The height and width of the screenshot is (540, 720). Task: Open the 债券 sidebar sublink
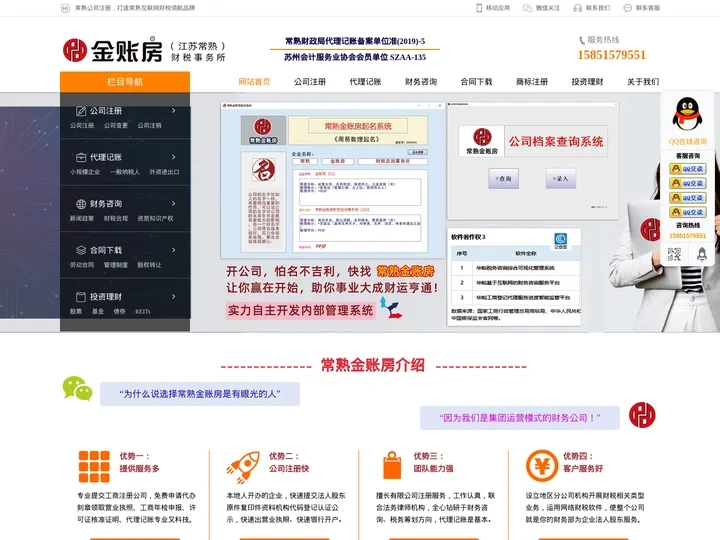click(119, 311)
